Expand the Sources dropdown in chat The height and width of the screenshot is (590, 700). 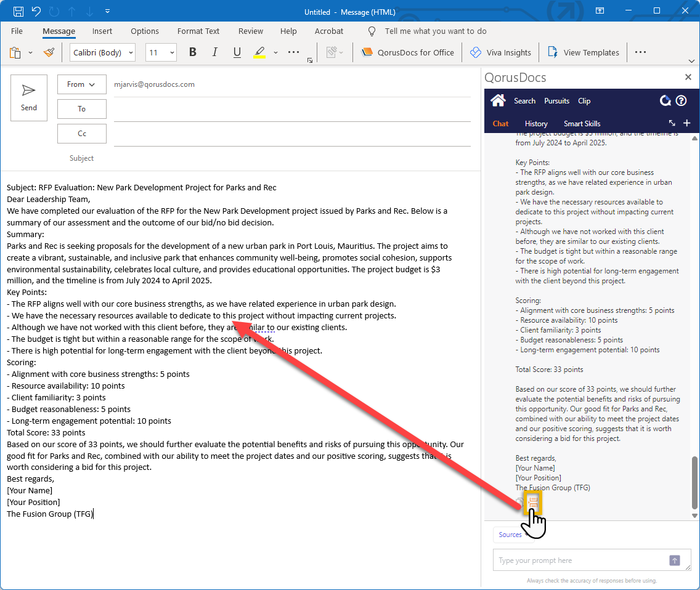(x=511, y=535)
